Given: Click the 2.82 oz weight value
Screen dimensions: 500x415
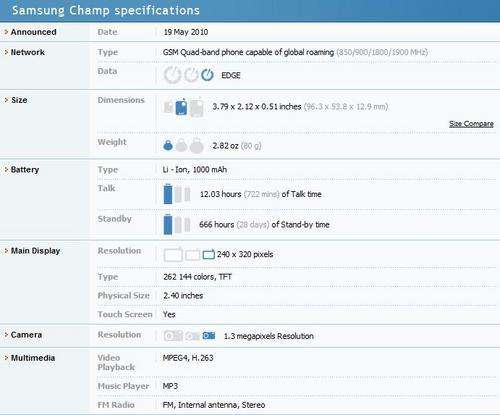Looking at the screenshot, I should (225, 146).
